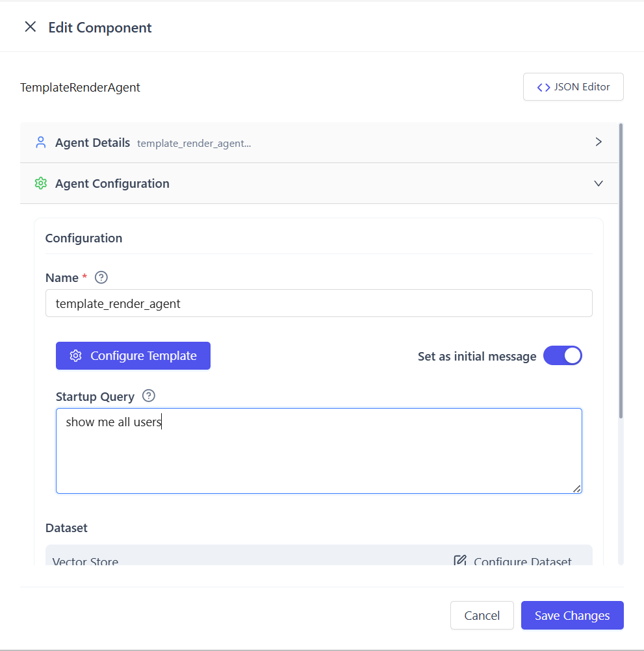This screenshot has width=644, height=651.
Task: Click the pencil edit icon for Configure Dataset
Action: [x=460, y=561]
